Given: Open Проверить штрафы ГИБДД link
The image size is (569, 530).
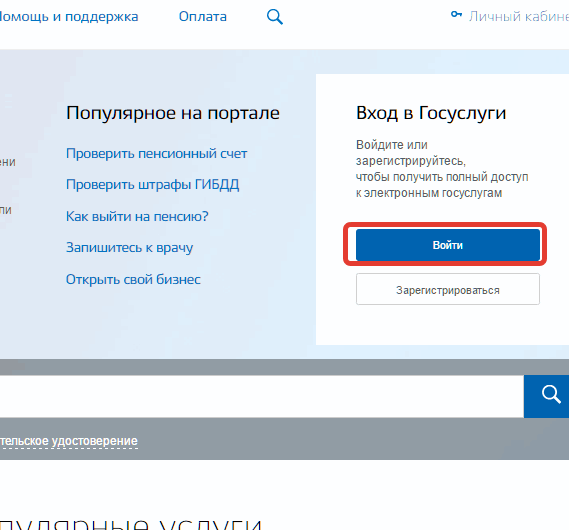Looking at the screenshot, I should click(152, 185).
